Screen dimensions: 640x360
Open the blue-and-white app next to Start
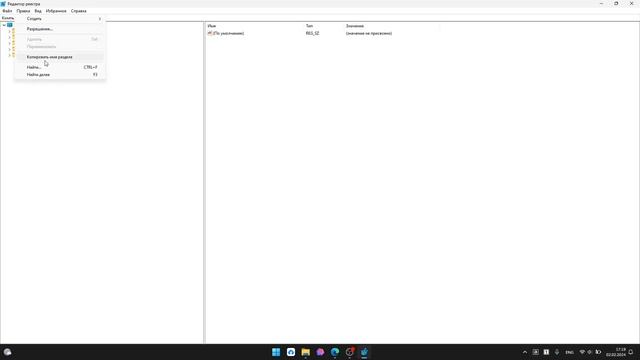pos(291,352)
